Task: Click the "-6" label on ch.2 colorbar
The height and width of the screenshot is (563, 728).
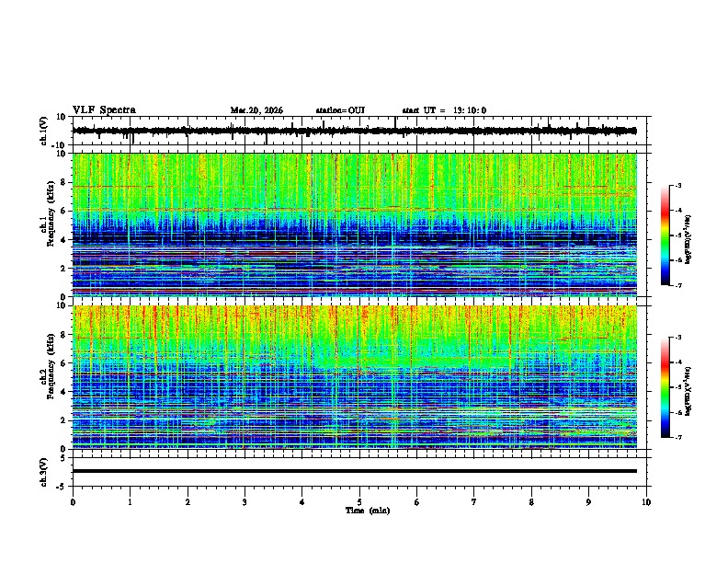Action: tap(677, 412)
